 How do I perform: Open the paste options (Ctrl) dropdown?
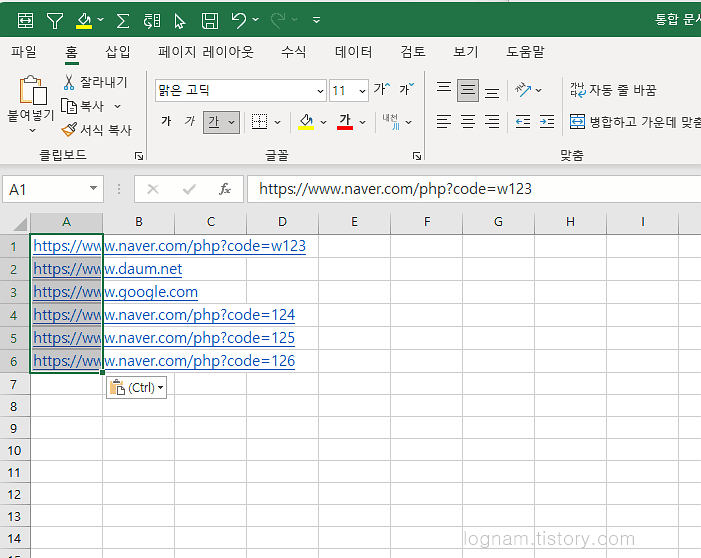click(x=136, y=387)
